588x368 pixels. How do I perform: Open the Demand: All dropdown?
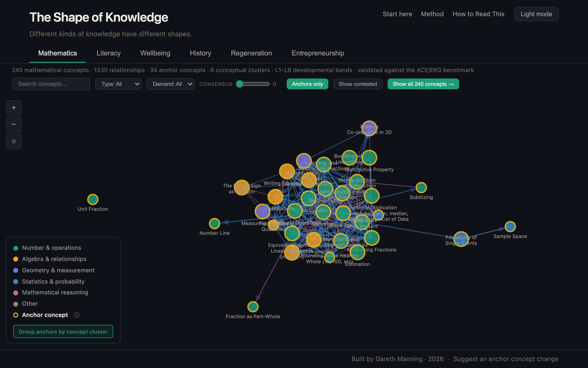coord(170,84)
